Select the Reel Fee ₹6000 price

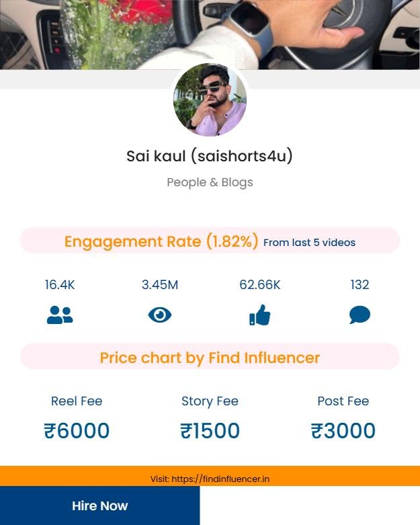(77, 431)
